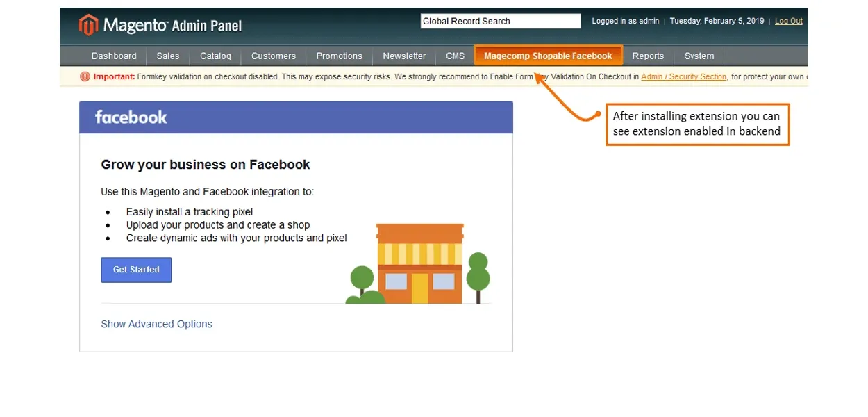This screenshot has height=417, width=868.
Task: Open the Sales menu
Action: pyautogui.click(x=168, y=56)
